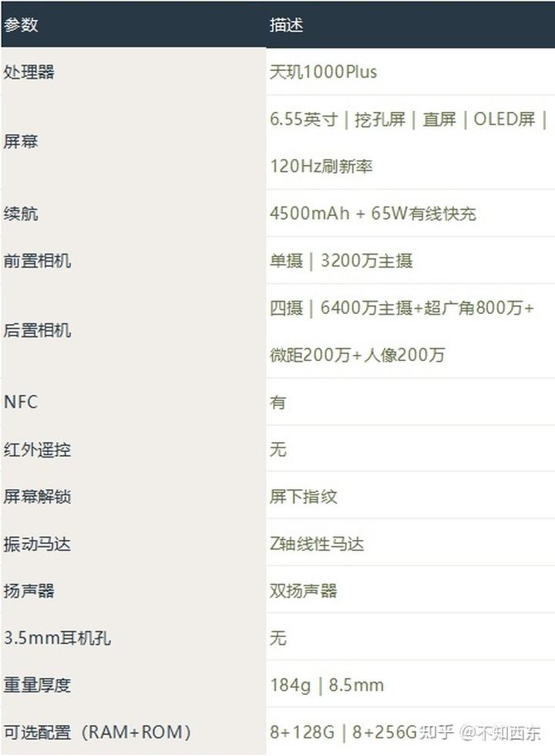Click the Z轴线性马达 value
This screenshot has height=756, width=555.
click(316, 544)
